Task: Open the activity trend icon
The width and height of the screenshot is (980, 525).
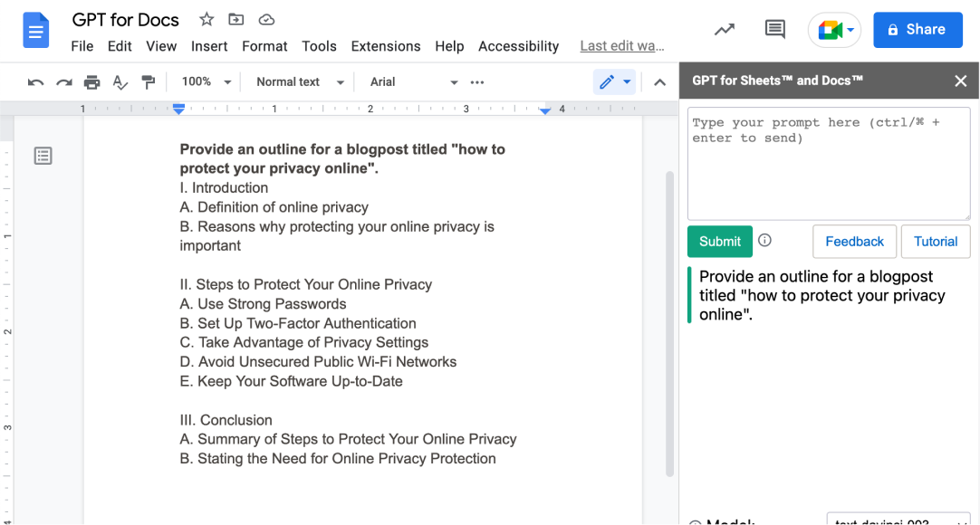Action: (724, 30)
